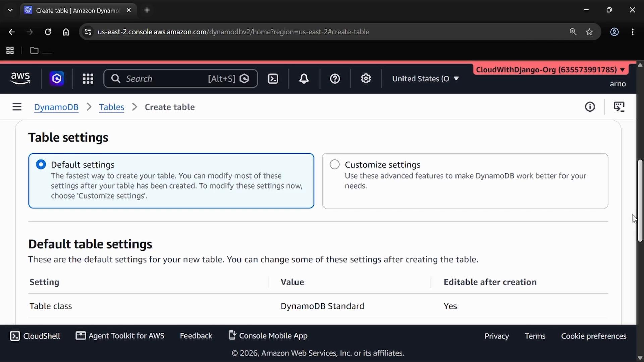Image resolution: width=644 pixels, height=362 pixels.
Task: Open CloudShell from the footer
Action: [x=35, y=336]
